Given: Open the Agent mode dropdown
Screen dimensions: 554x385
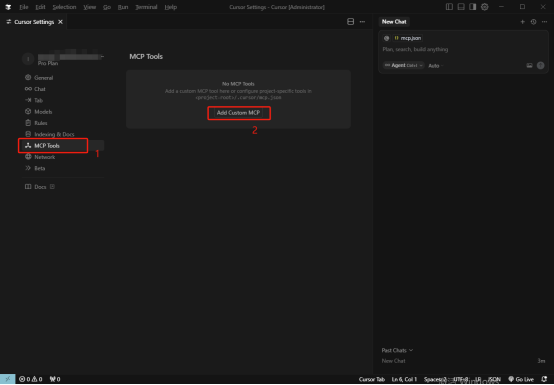Looking at the screenshot, I should 403,66.
